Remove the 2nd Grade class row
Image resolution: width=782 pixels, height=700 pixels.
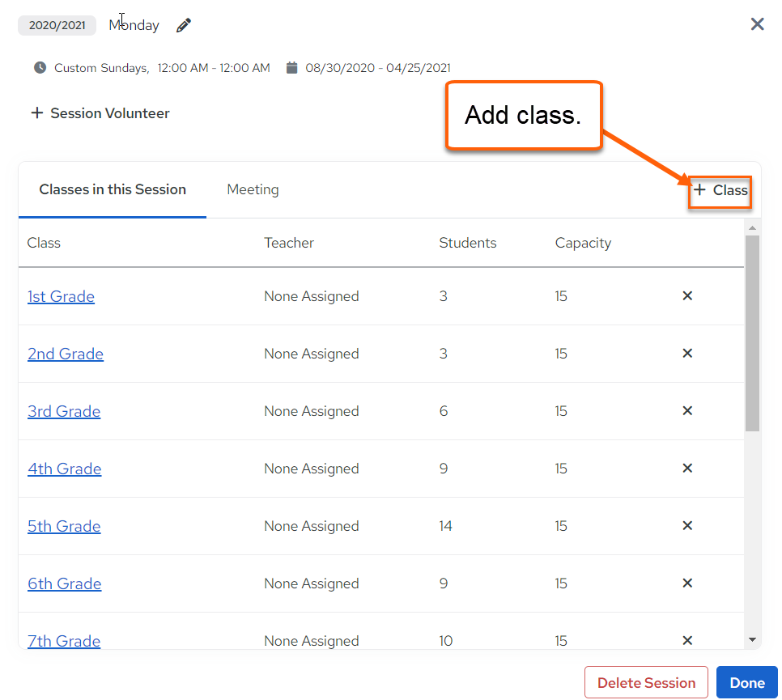(687, 353)
